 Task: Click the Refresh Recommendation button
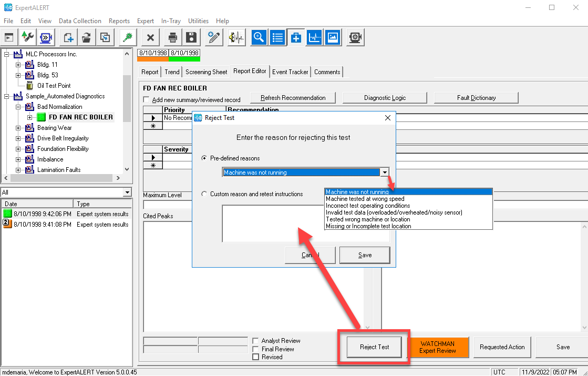[293, 98]
